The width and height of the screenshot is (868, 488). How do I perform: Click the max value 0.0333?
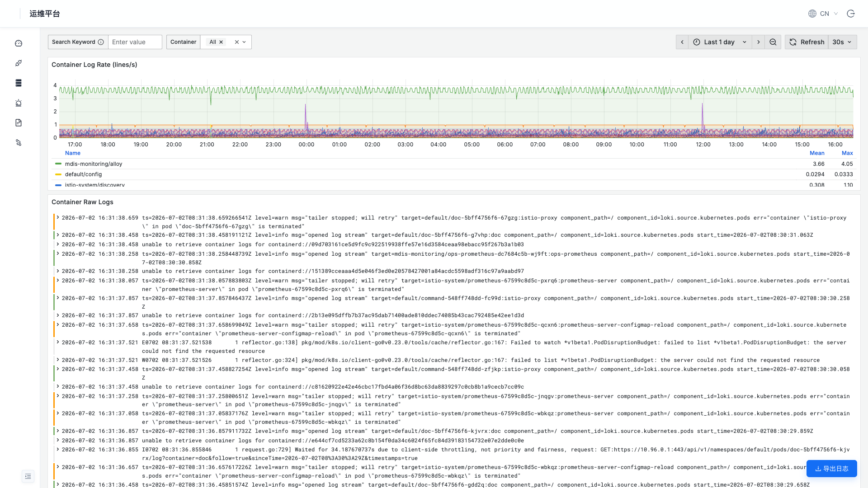(844, 174)
